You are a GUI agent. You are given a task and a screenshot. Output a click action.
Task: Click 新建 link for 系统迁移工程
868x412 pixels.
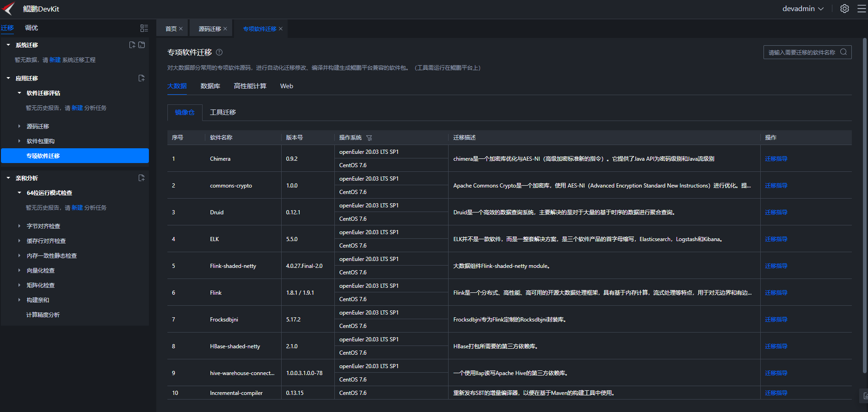(x=55, y=60)
